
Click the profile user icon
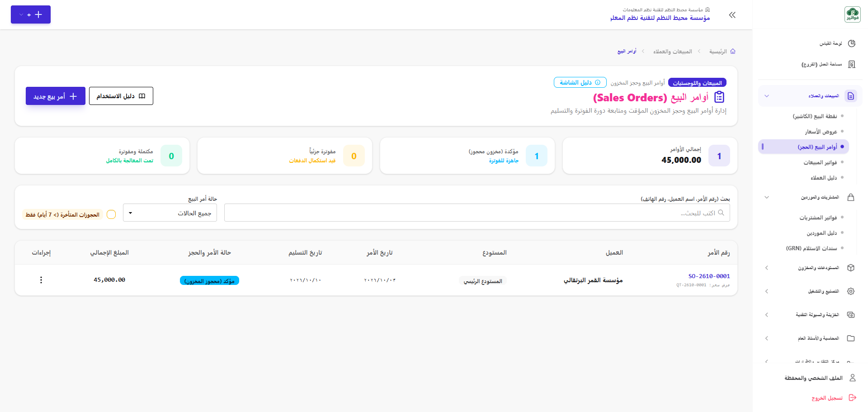(x=853, y=378)
